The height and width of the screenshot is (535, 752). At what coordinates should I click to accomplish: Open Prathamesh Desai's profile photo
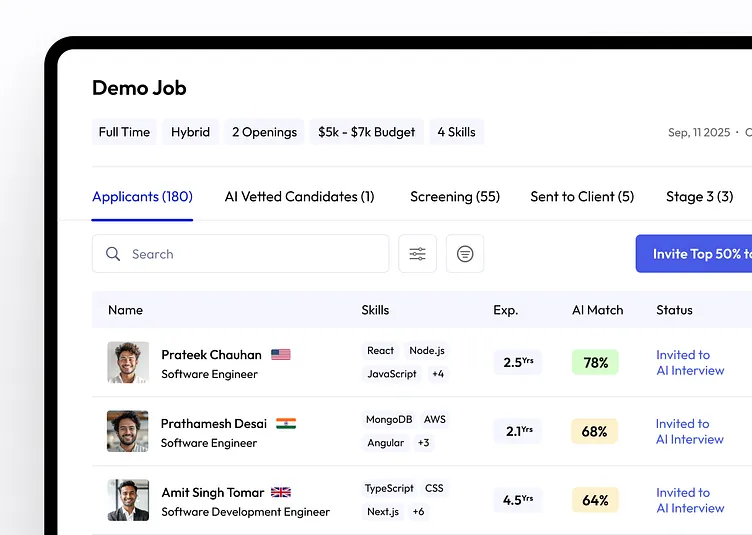click(x=128, y=432)
